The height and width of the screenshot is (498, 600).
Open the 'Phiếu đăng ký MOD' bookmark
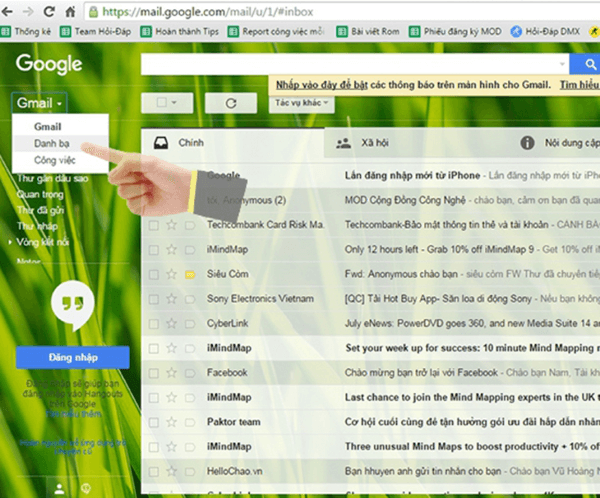[x=455, y=31]
